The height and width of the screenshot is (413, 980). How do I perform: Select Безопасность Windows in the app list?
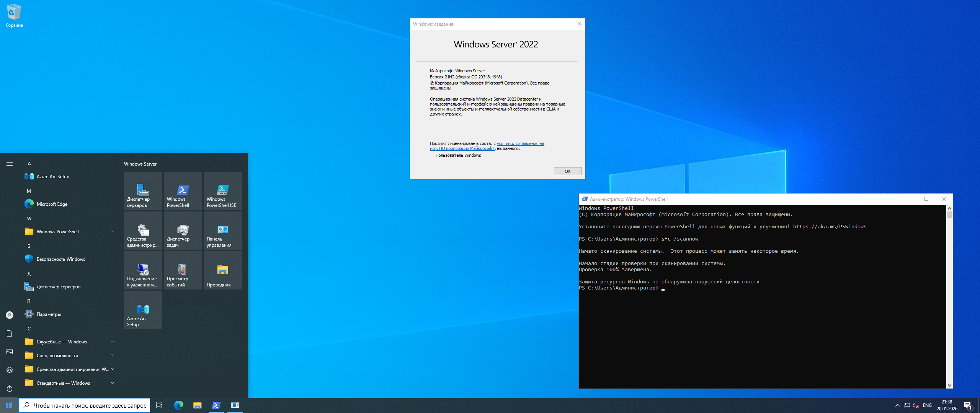[60, 259]
